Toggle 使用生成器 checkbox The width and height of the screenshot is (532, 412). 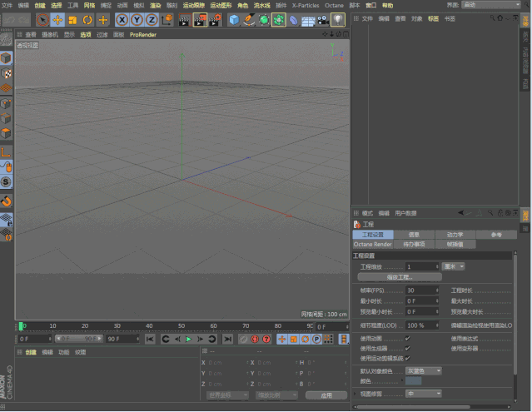[x=407, y=348]
